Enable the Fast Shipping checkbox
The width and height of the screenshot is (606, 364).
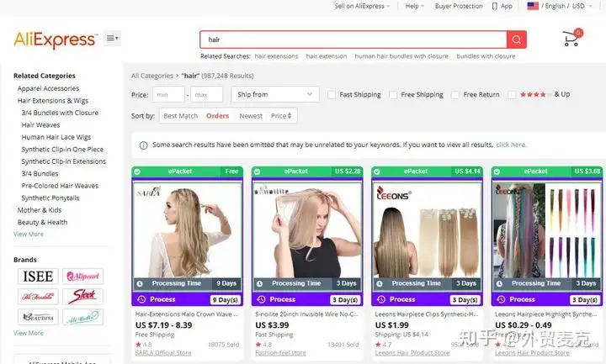tap(332, 94)
